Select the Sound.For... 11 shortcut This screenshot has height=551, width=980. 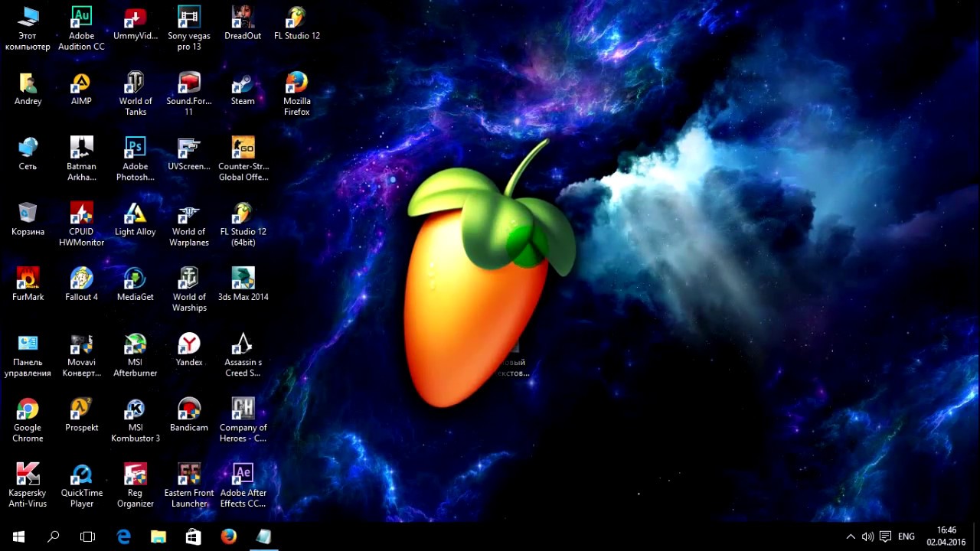pyautogui.click(x=189, y=93)
